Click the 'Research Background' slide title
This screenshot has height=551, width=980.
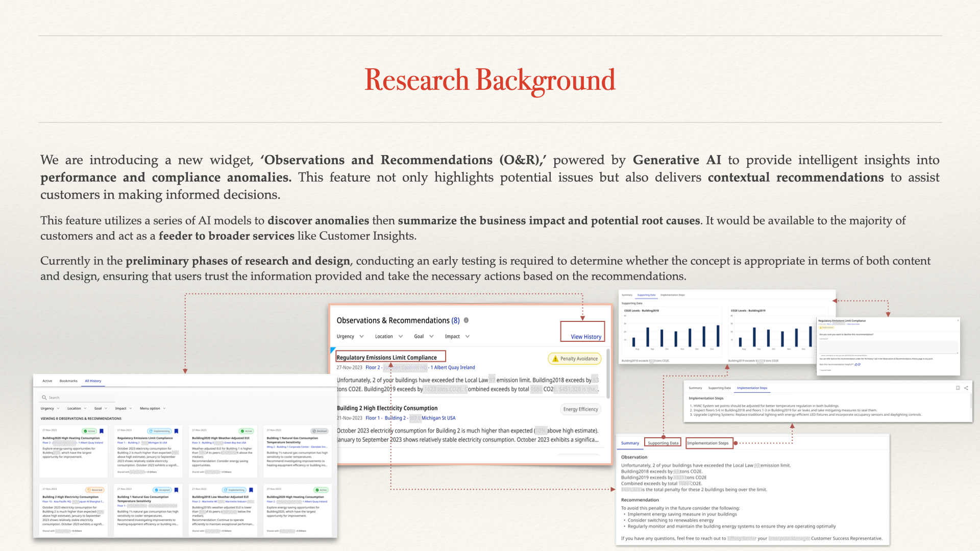pos(490,81)
